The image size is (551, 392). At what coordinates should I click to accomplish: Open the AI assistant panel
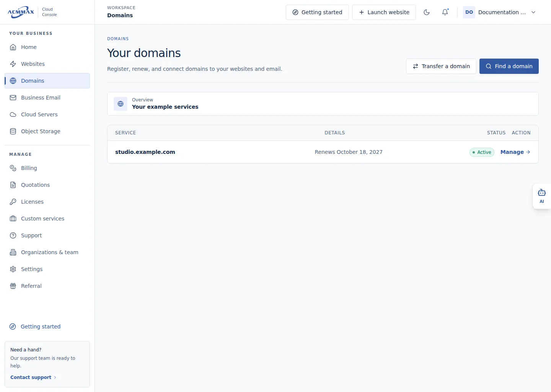(x=542, y=196)
